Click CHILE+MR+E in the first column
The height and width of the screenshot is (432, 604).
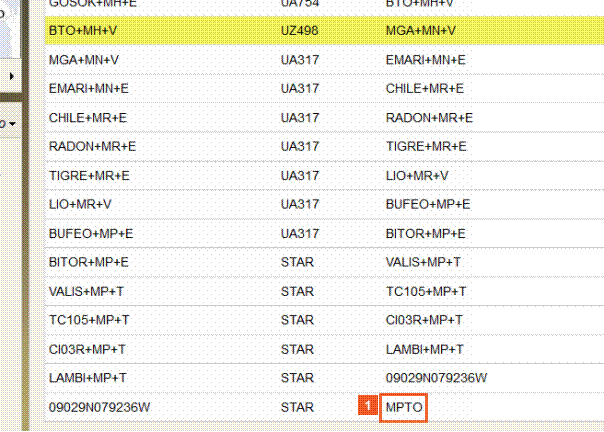[88, 118]
